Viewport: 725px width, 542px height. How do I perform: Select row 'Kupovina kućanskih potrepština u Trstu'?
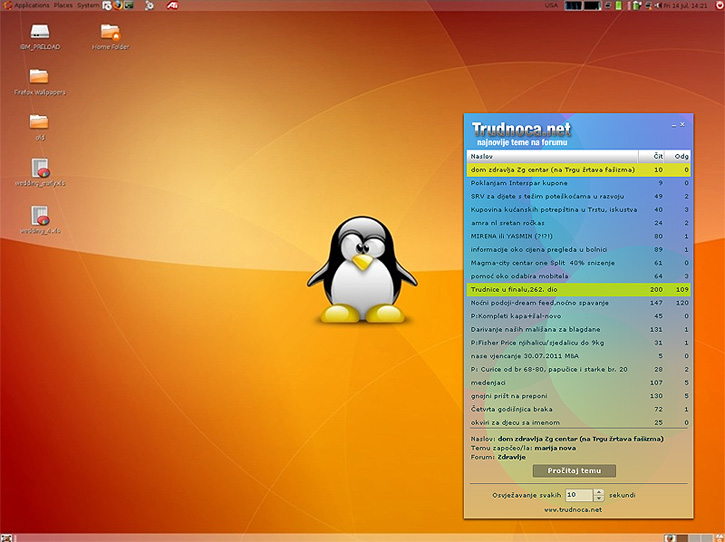pos(578,209)
